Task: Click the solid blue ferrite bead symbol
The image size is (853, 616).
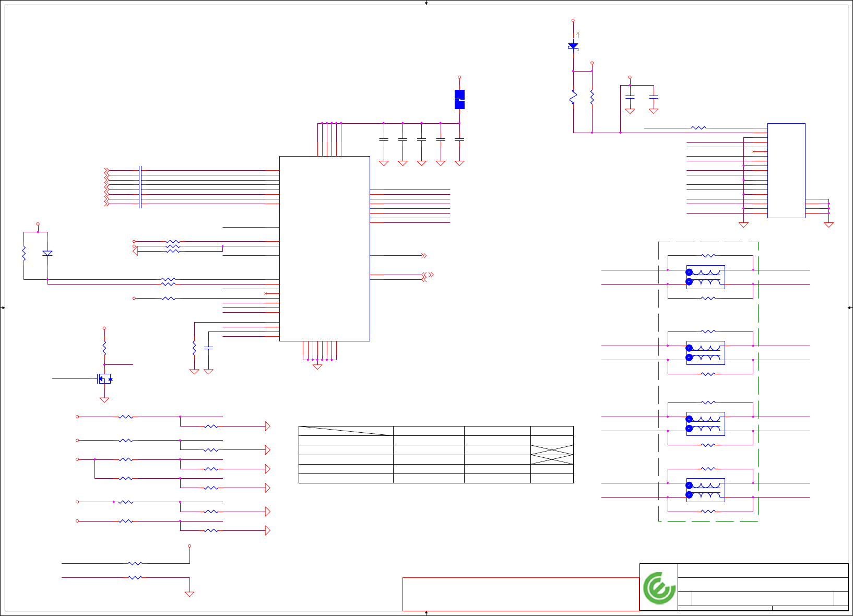Action: [459, 99]
